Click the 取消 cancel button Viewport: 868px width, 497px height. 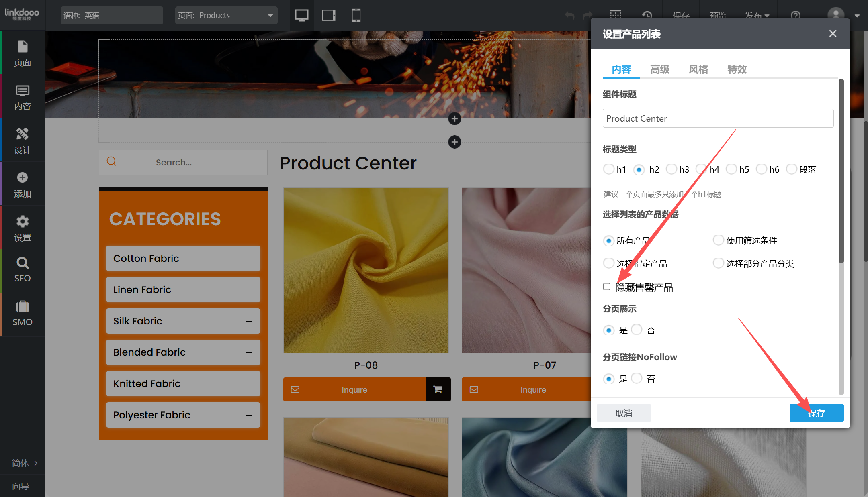pos(624,413)
